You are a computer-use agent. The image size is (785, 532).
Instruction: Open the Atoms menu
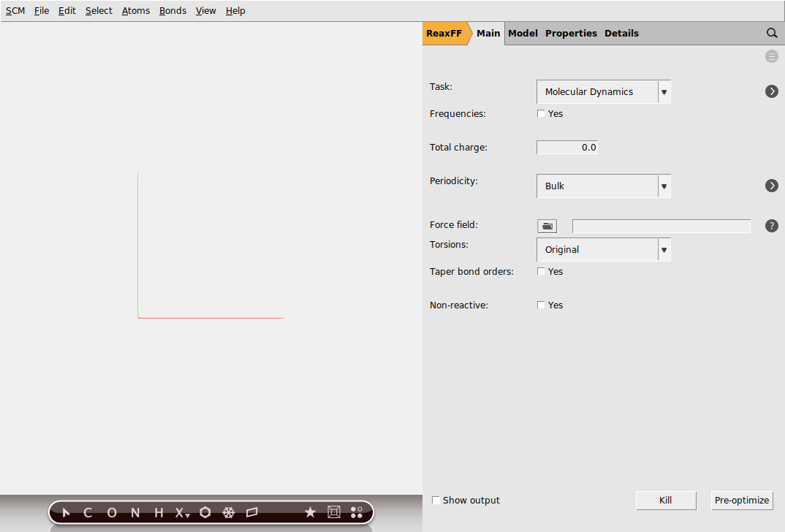(x=136, y=10)
